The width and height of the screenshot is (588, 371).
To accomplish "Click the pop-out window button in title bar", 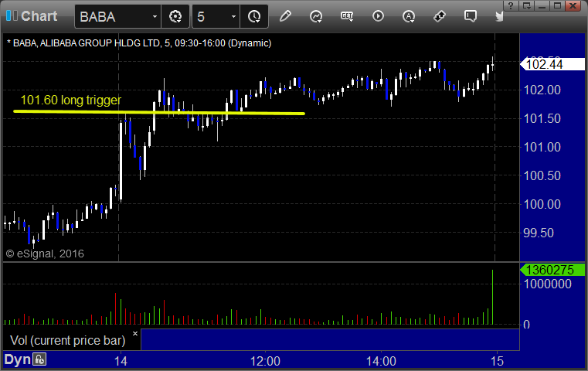I will tap(527, 5).
